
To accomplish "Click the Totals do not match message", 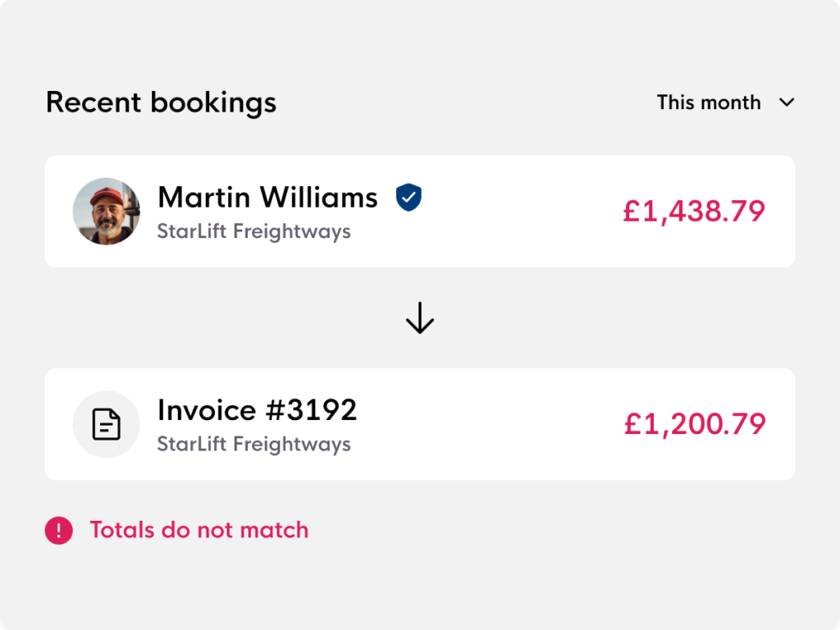I will [x=199, y=531].
